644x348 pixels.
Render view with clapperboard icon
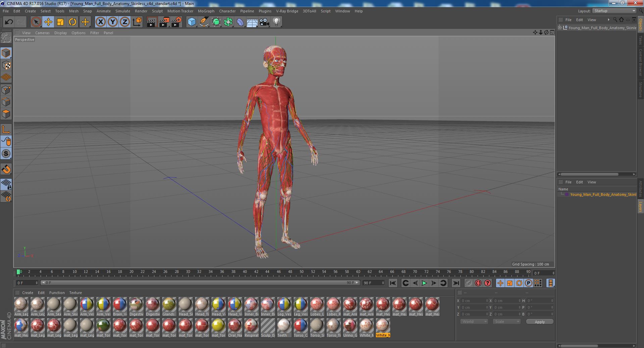tap(152, 22)
